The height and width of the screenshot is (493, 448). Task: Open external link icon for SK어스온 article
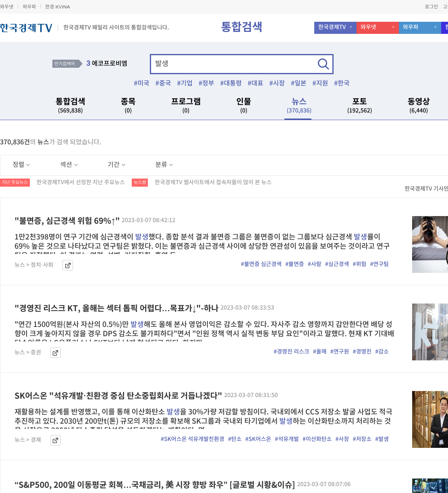[x=56, y=440]
